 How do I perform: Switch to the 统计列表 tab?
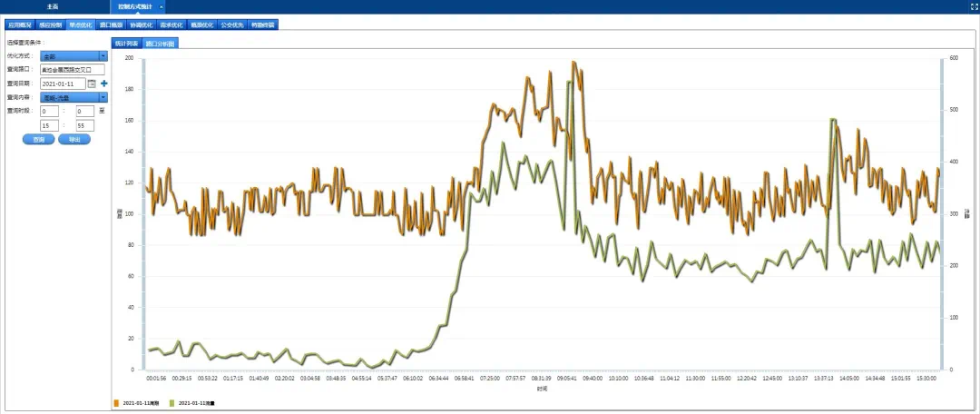tap(125, 43)
